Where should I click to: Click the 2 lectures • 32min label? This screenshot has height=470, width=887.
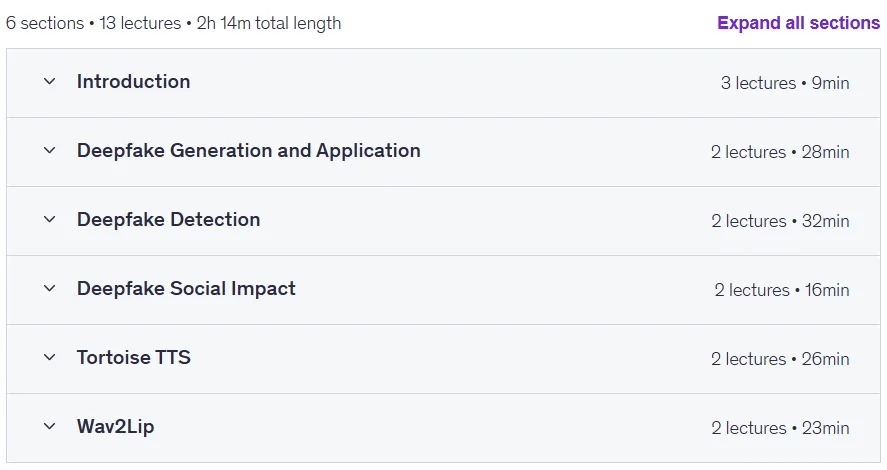click(780, 221)
